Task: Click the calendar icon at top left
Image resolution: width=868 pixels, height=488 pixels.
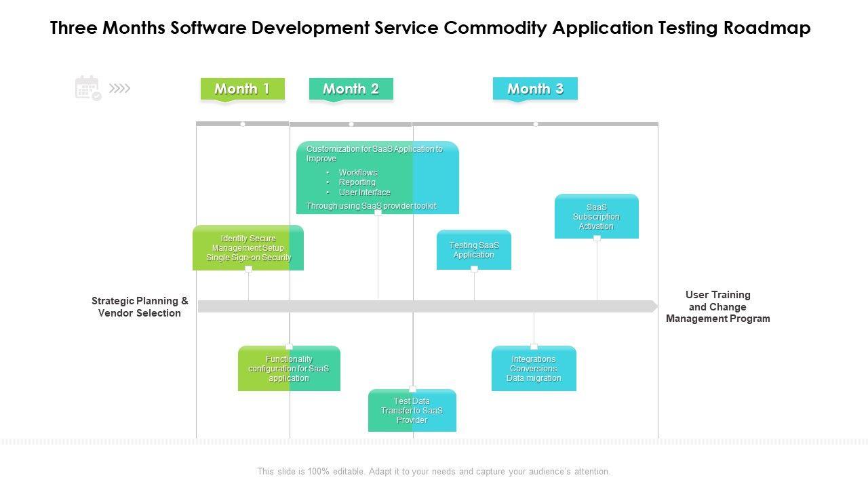Action: pyautogui.click(x=87, y=88)
